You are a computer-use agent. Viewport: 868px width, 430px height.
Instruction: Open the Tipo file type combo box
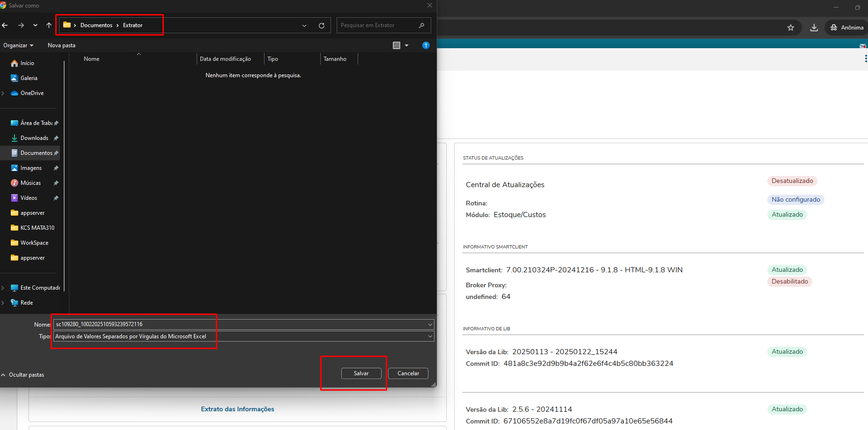[243, 336]
